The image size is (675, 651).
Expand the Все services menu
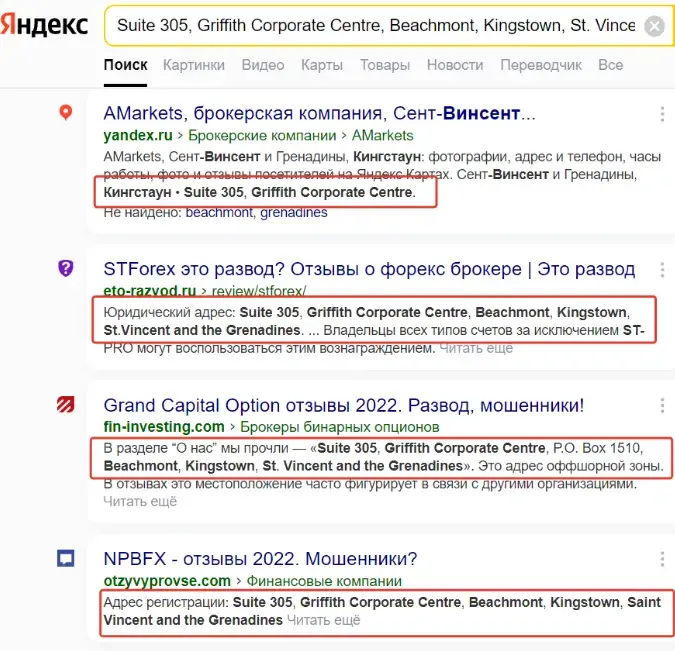click(x=610, y=65)
